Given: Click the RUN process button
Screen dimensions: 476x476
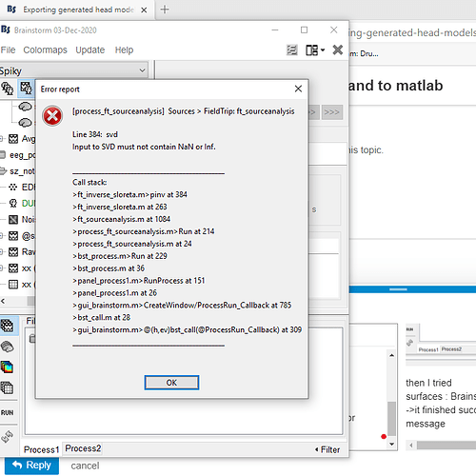Looking at the screenshot, I should click(x=7, y=412).
